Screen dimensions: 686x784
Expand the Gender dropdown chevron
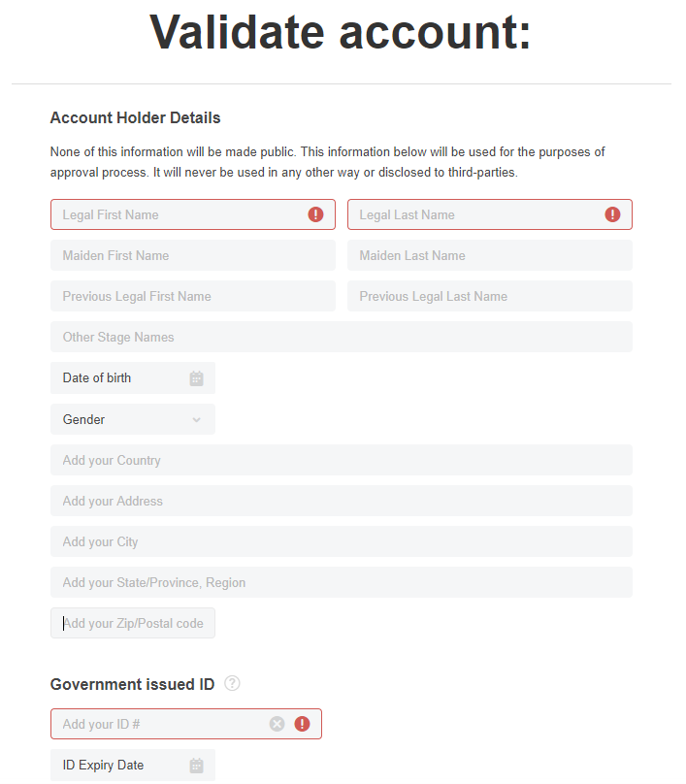197,419
